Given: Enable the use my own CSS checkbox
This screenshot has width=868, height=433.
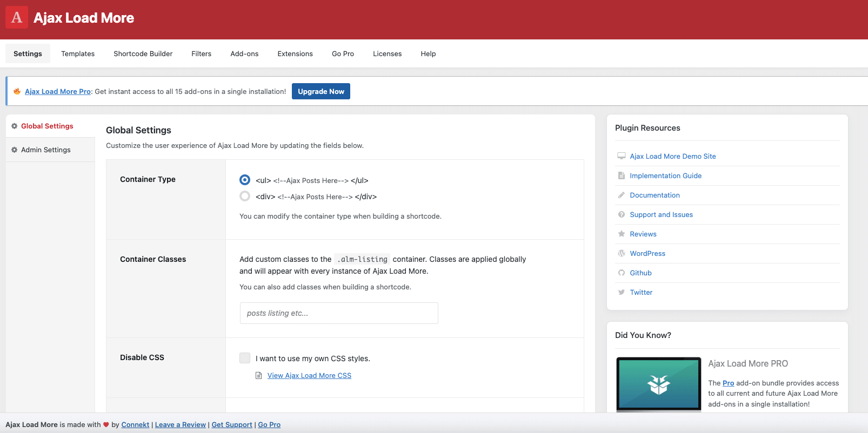Looking at the screenshot, I should (x=245, y=358).
